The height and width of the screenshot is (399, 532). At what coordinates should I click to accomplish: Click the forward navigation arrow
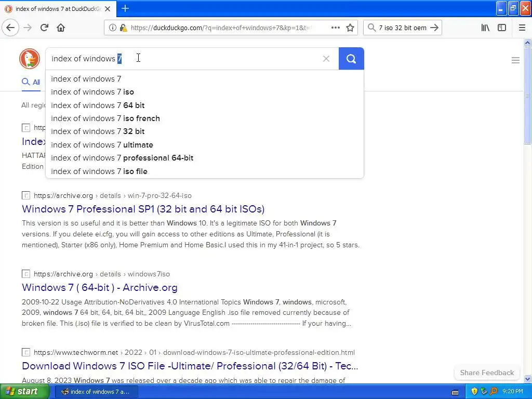[28, 28]
